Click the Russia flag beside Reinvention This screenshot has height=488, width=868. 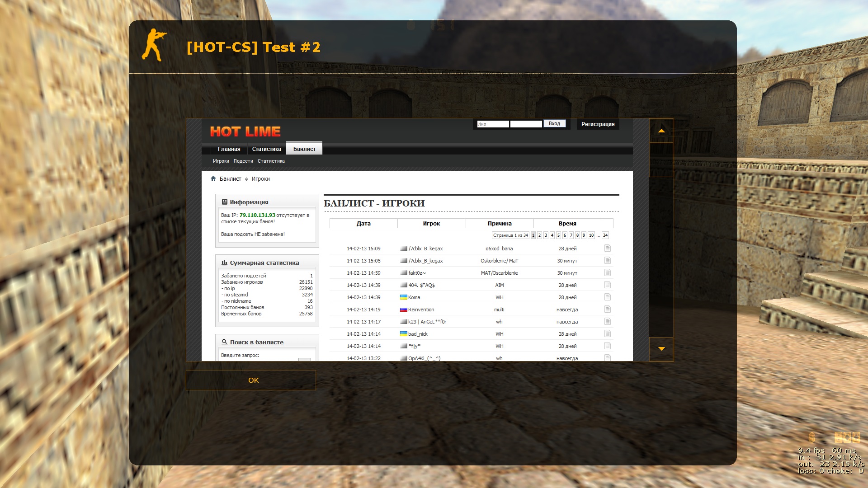pyautogui.click(x=404, y=310)
